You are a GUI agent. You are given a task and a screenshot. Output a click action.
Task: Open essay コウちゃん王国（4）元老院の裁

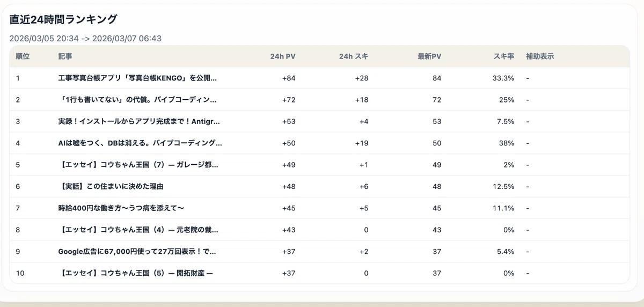(138, 230)
